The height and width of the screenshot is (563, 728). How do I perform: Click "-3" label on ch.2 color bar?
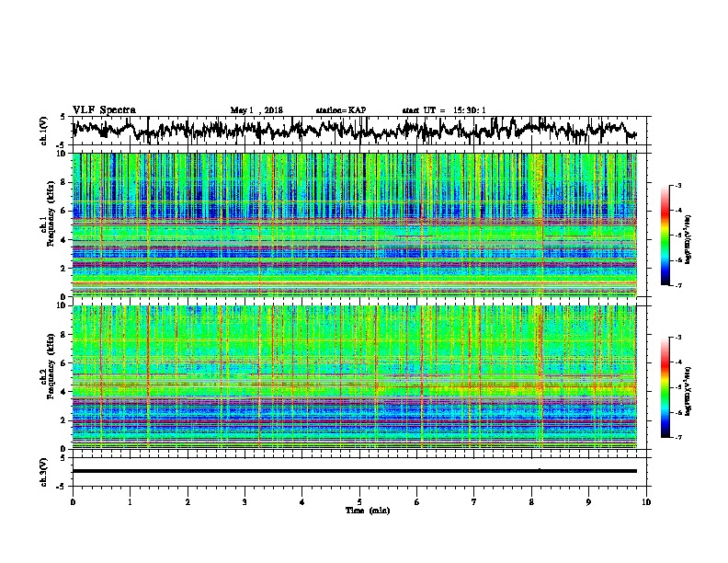point(677,338)
